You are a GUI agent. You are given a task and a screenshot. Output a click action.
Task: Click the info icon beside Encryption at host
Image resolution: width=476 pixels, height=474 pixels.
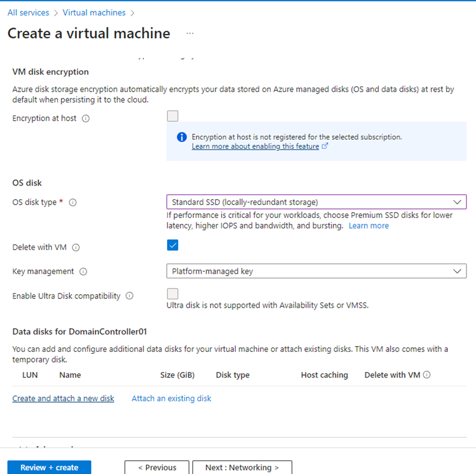click(86, 118)
